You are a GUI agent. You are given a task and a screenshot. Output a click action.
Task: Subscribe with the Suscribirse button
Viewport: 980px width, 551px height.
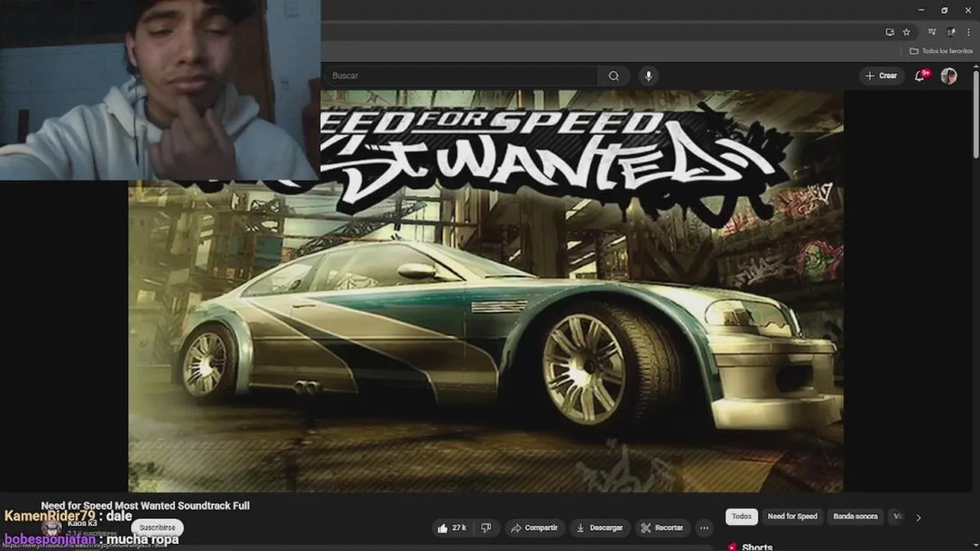(157, 527)
